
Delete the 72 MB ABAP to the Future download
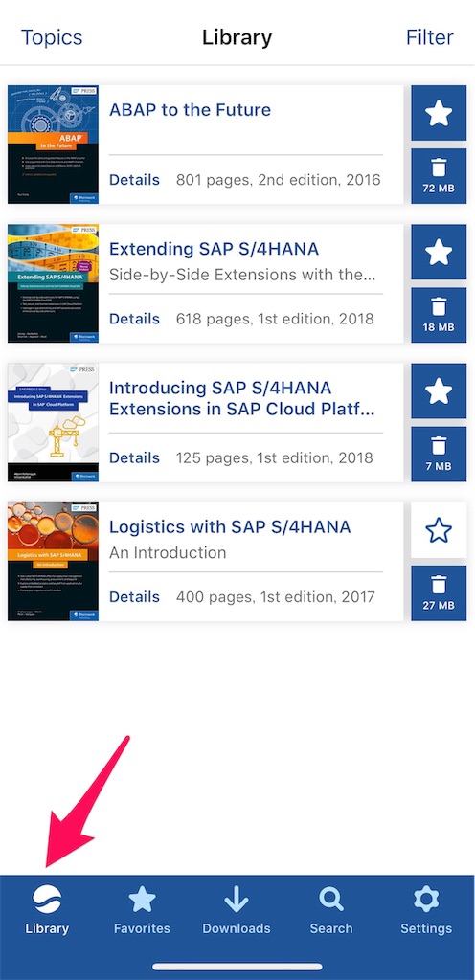(x=439, y=176)
